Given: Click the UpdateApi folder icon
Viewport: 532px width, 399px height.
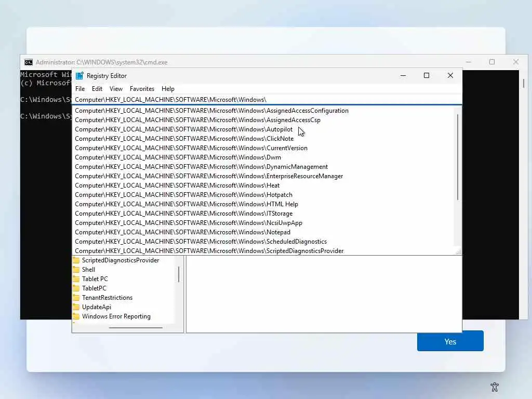Looking at the screenshot, I should click(76, 307).
